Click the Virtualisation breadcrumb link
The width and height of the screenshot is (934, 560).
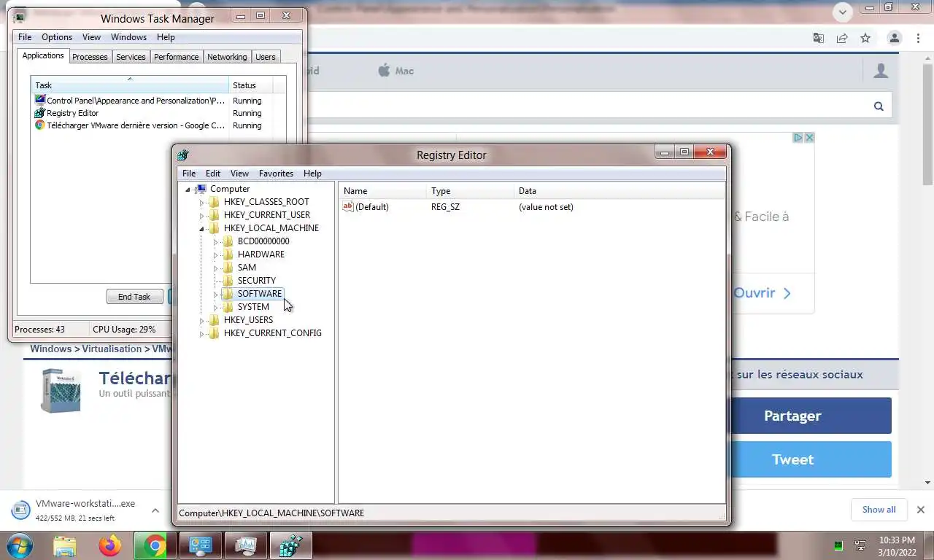[112, 349]
